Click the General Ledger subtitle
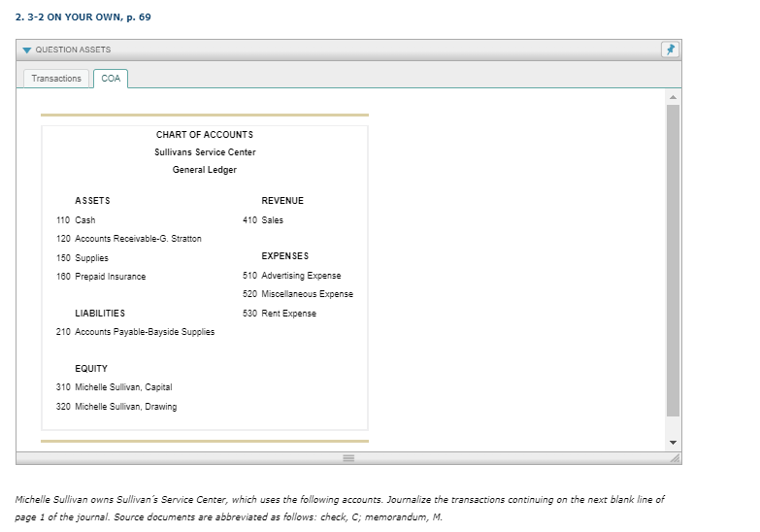The width and height of the screenshot is (760, 532). tap(205, 170)
